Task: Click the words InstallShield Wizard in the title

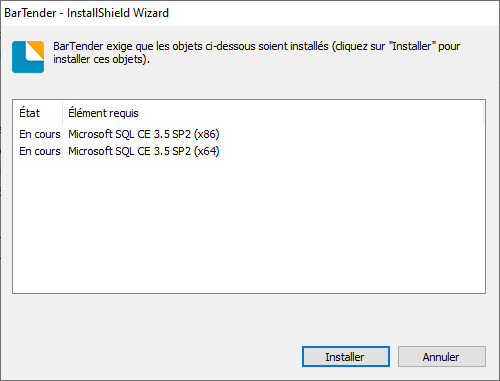Action: [x=118, y=13]
